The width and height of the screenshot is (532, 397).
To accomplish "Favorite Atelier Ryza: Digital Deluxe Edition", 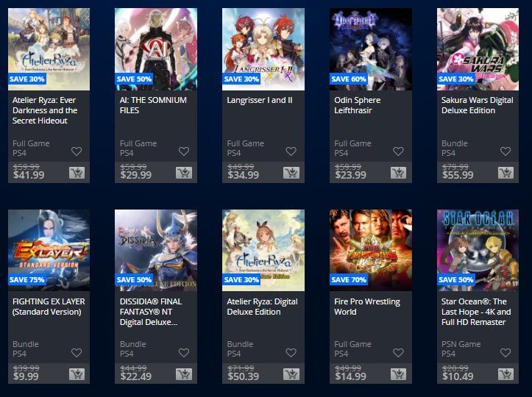I will coord(291,353).
